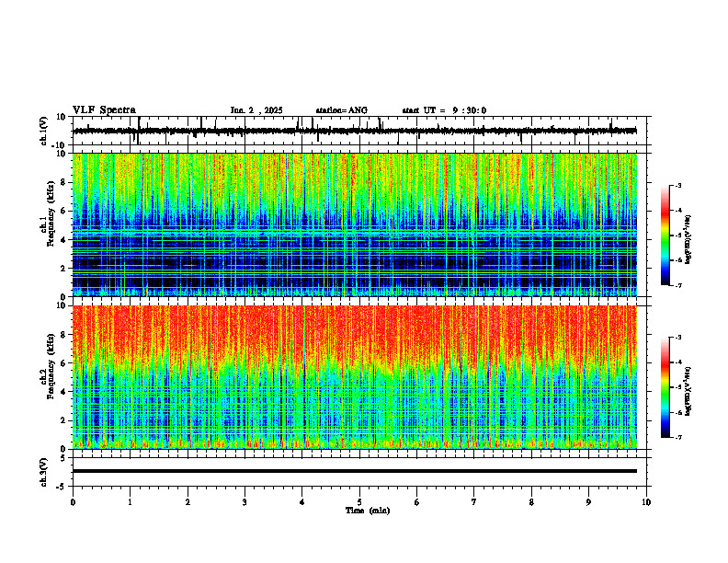
Task: Select the "start UT = 9:30:0" label
Action: (x=444, y=110)
